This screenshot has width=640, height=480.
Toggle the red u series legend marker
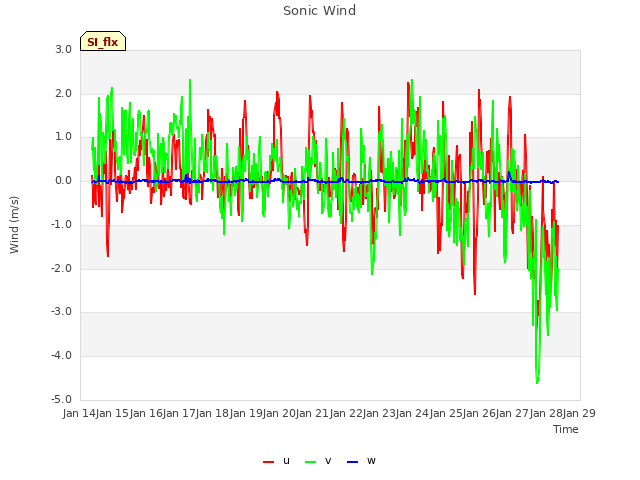[268, 462]
